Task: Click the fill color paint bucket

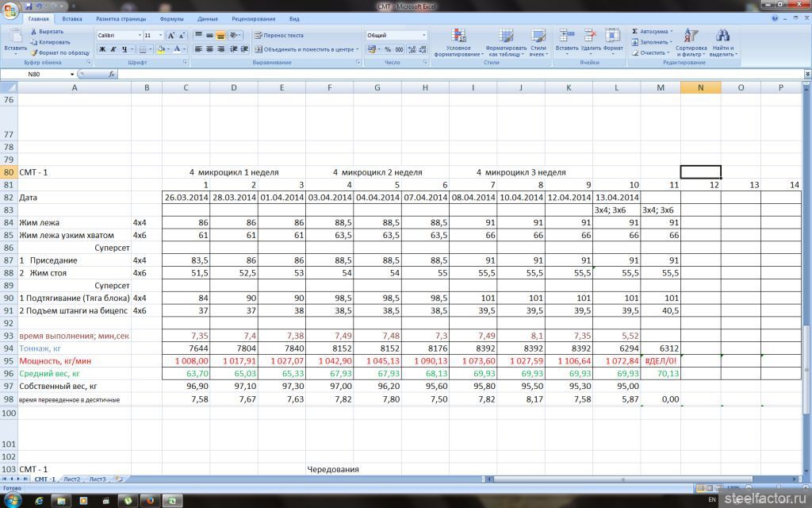Action: pyautogui.click(x=161, y=49)
